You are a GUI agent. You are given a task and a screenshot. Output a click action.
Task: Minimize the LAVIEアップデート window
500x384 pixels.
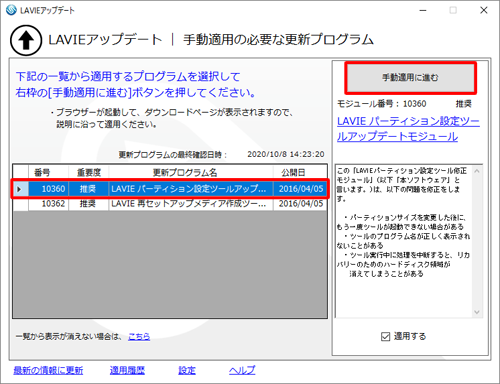coord(423,10)
